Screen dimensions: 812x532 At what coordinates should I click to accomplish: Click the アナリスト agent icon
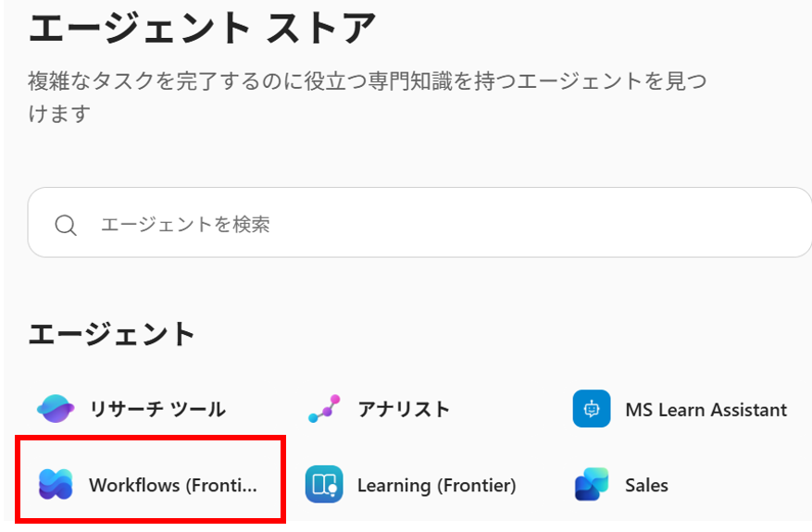pos(324,408)
